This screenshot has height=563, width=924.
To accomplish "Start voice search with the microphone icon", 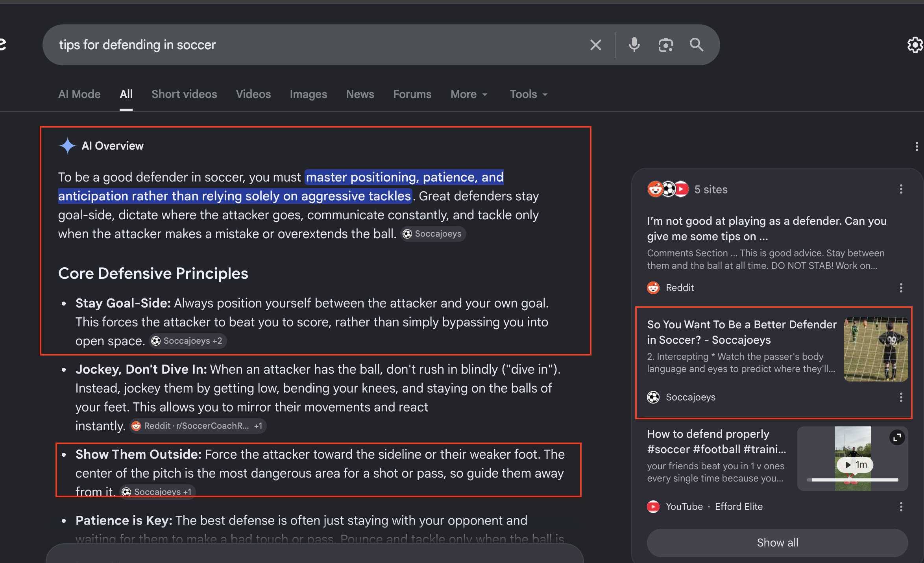I will point(634,45).
